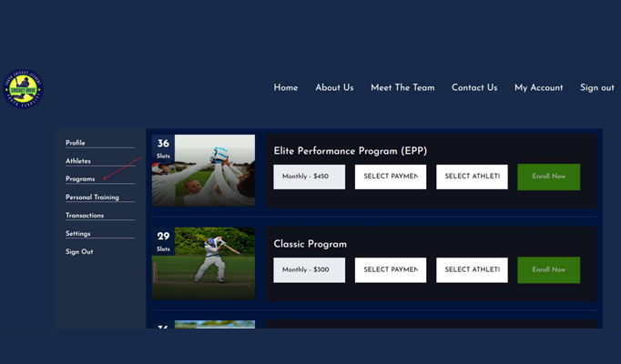Open Athletes in the sidebar
This screenshot has height=364, width=621.
[78, 161]
